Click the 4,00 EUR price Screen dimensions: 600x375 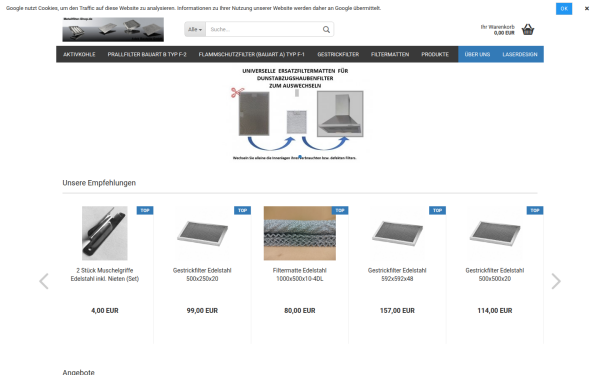point(104,311)
